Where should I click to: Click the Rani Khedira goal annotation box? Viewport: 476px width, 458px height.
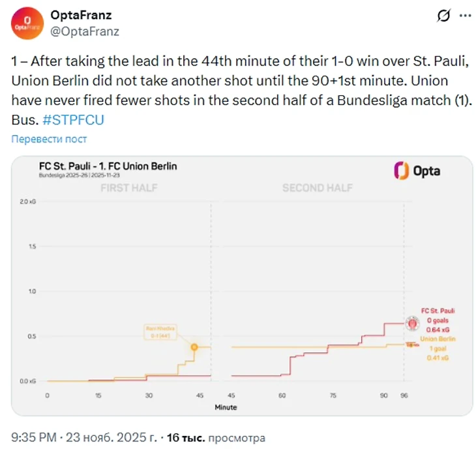(x=160, y=332)
